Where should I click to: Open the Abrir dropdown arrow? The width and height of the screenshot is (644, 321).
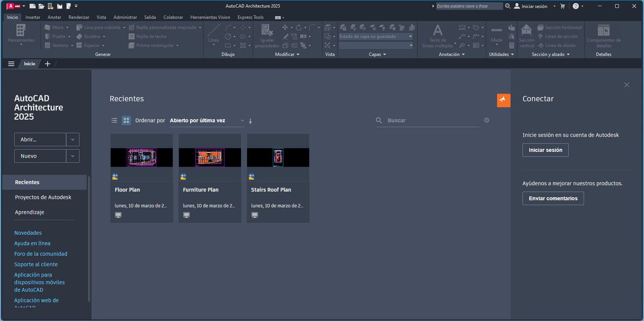73,139
